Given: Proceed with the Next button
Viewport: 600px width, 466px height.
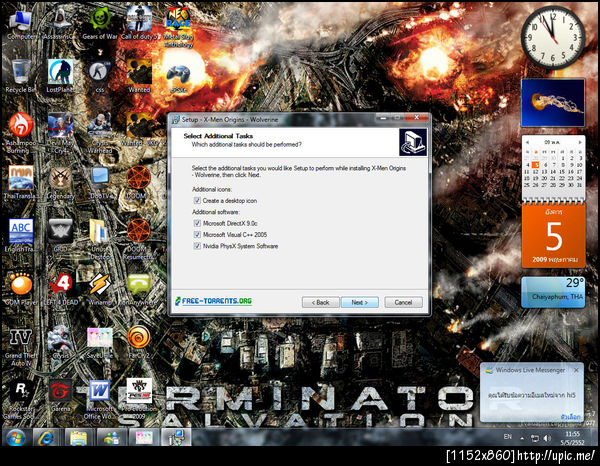Looking at the screenshot, I should (359, 302).
